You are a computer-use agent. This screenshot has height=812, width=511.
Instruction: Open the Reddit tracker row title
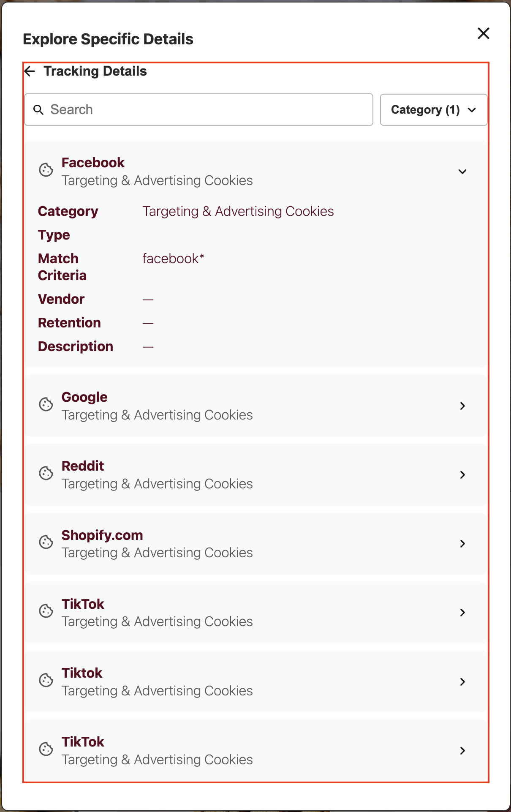click(83, 466)
